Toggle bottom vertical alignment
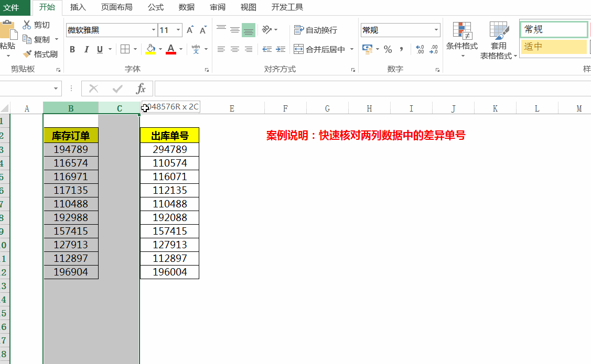591x364 pixels. 249,30
